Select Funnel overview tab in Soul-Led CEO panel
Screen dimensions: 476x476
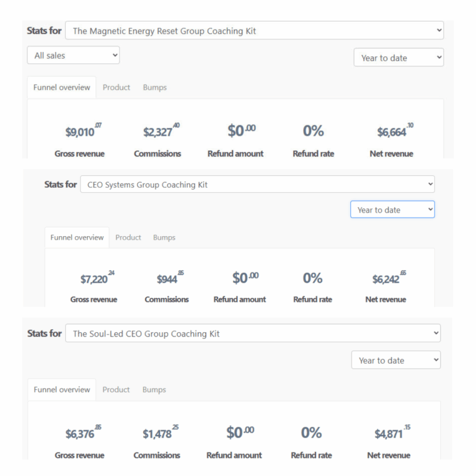62,390
